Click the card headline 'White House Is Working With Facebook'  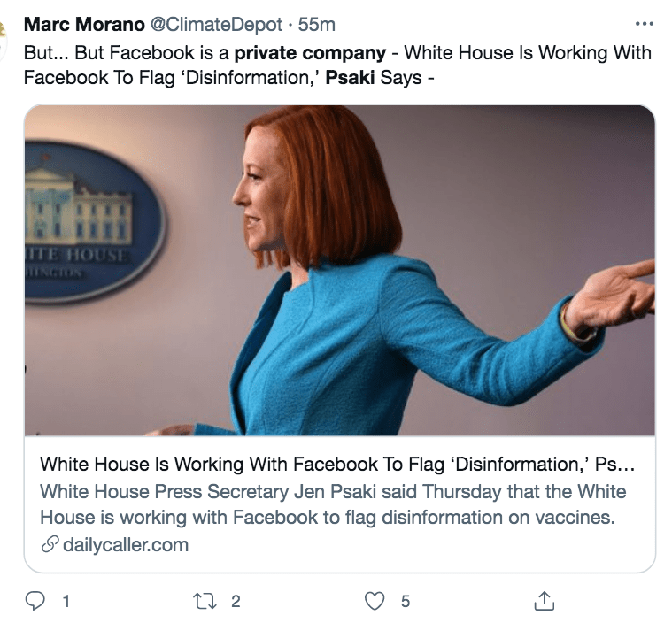pos(337,465)
